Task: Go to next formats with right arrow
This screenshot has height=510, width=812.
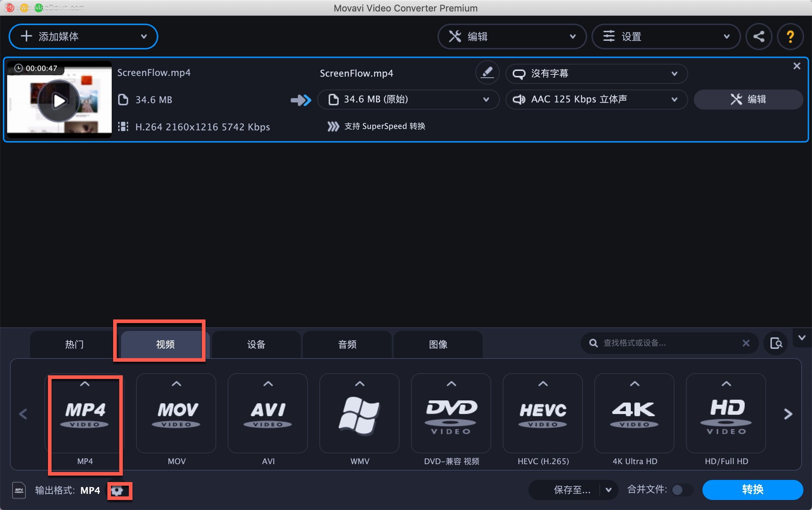Action: (788, 414)
